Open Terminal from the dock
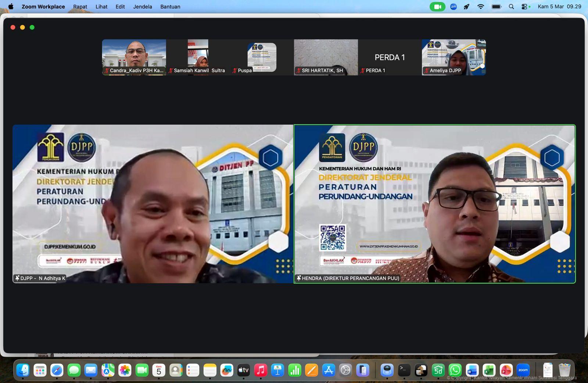The height and width of the screenshot is (383, 588). 404,370
